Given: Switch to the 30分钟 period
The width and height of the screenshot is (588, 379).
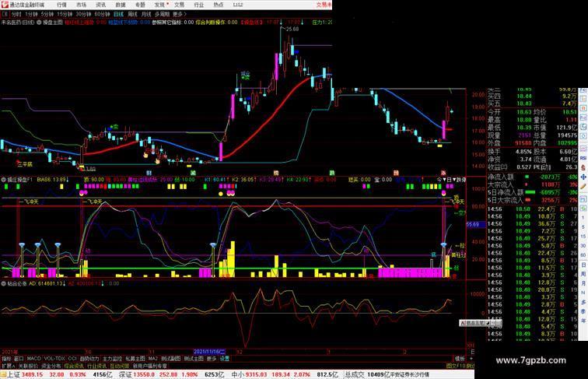Looking at the screenshot, I should (x=83, y=14).
